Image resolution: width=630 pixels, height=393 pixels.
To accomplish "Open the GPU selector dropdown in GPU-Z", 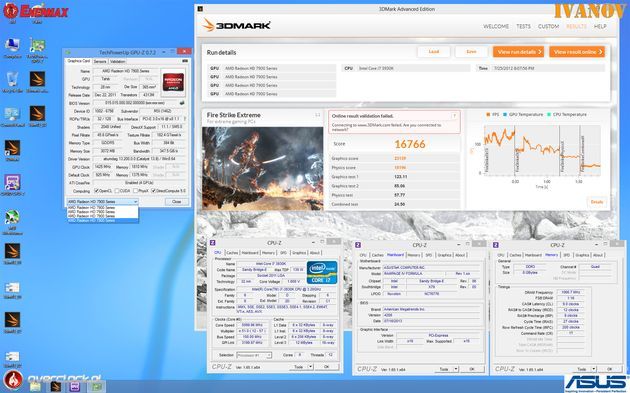I will point(102,202).
